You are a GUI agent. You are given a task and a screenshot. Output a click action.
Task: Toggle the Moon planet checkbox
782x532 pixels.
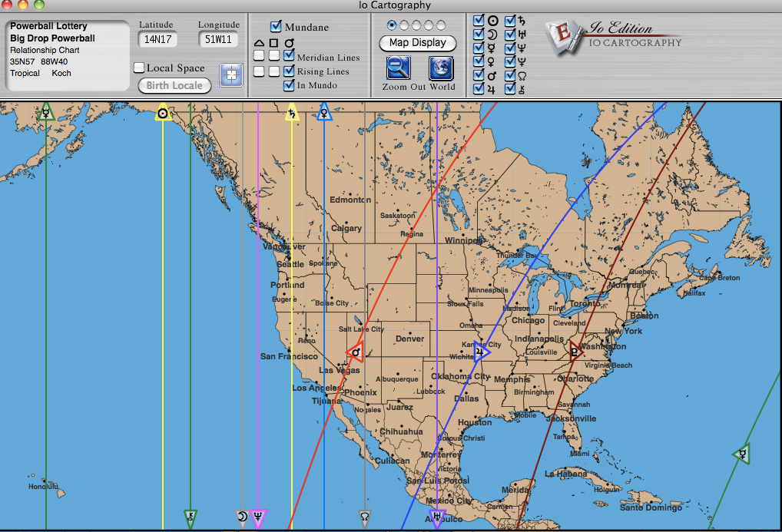(x=479, y=35)
